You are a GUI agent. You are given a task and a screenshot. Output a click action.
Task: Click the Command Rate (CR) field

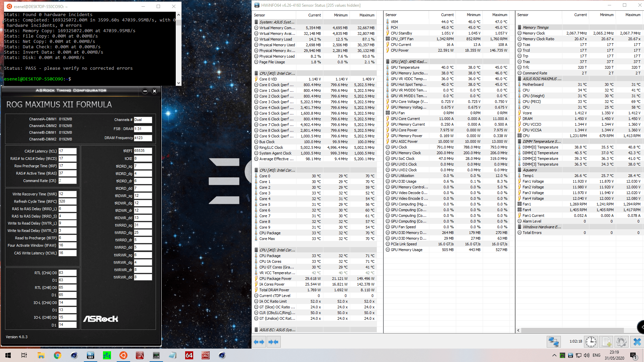tap(67, 181)
